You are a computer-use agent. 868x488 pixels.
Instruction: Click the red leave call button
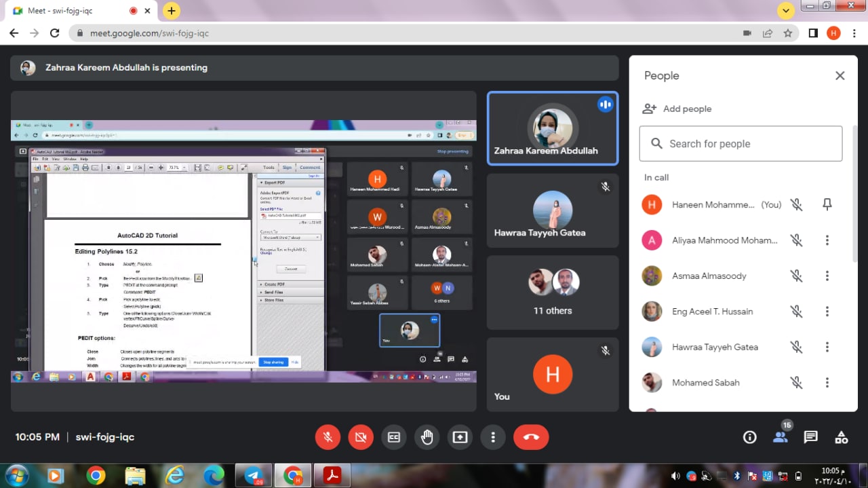pos(531,438)
